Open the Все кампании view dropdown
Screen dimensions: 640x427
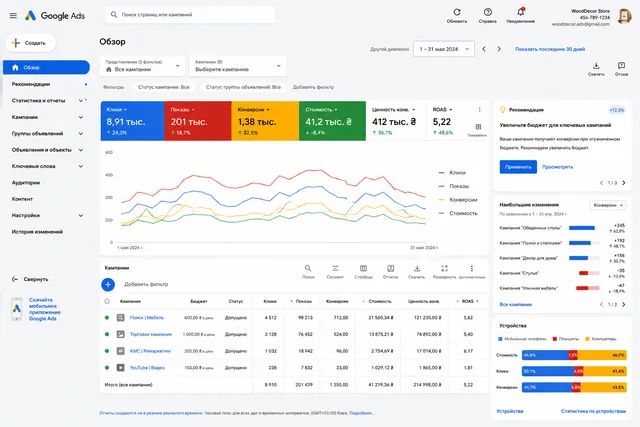142,66
